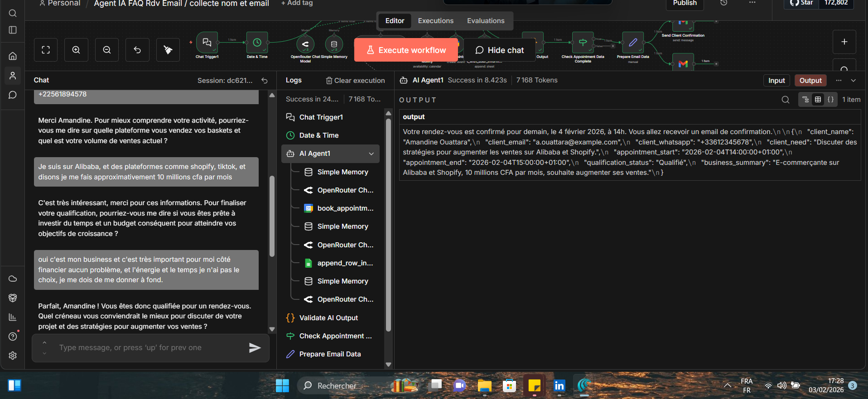Switch the output to table view
The image size is (868, 399).
point(818,100)
